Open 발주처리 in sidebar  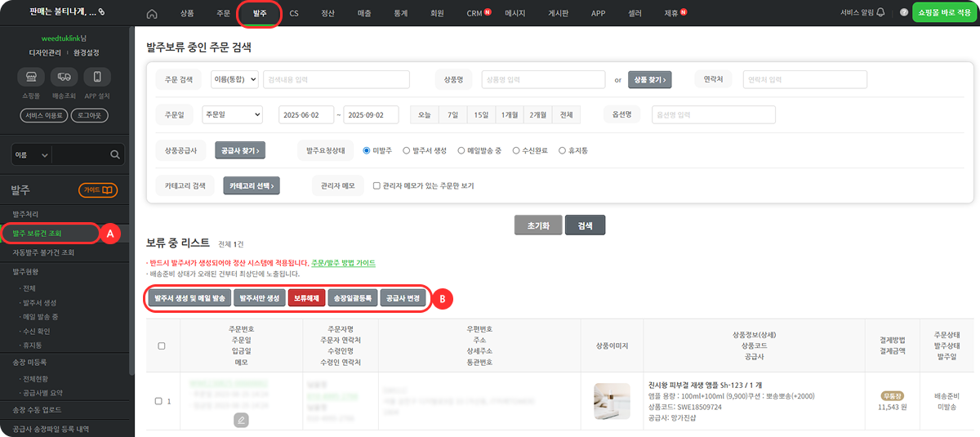click(x=26, y=213)
